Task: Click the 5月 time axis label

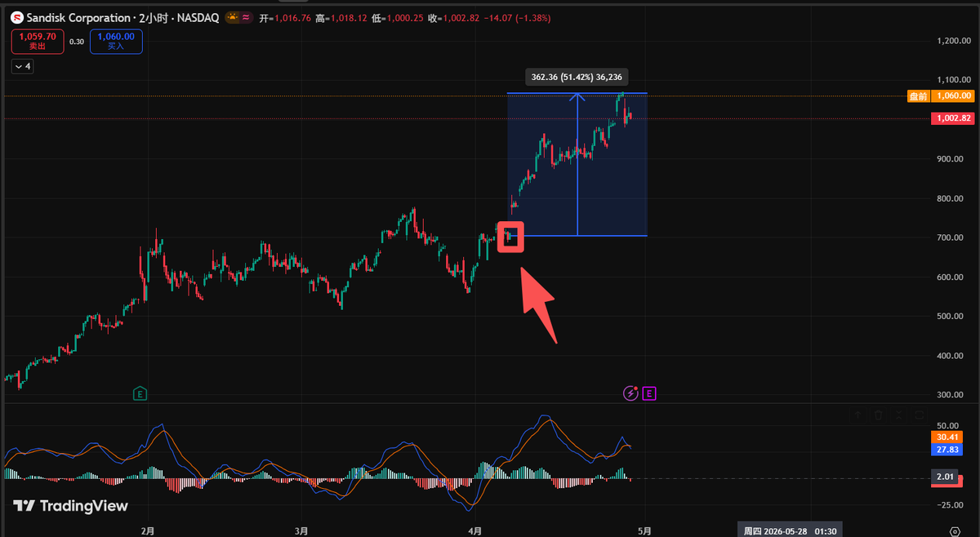Action: (x=645, y=530)
